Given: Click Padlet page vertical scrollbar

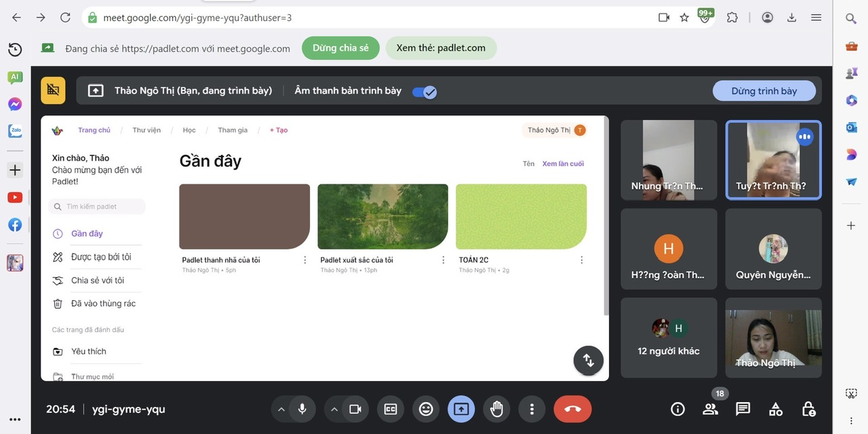Looking at the screenshot, I should (606, 217).
